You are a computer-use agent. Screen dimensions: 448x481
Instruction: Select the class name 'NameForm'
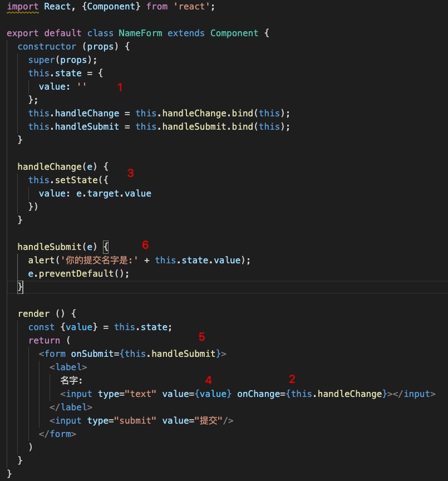[140, 33]
